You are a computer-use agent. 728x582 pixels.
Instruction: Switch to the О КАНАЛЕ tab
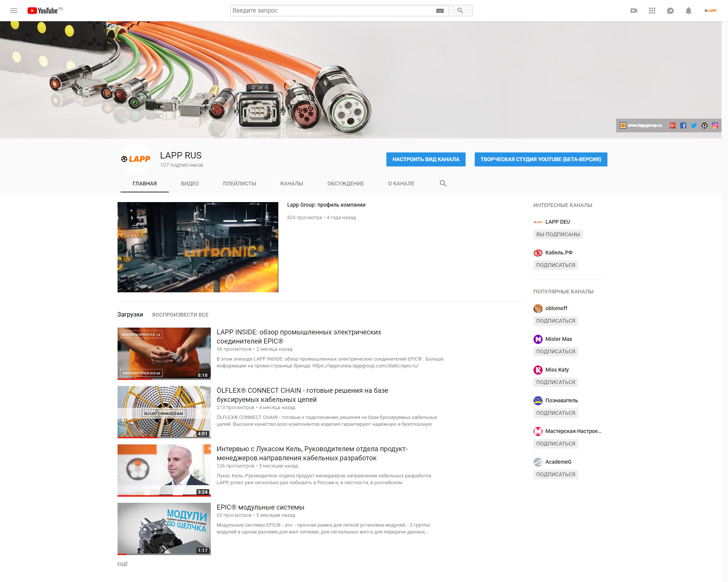[x=401, y=184]
